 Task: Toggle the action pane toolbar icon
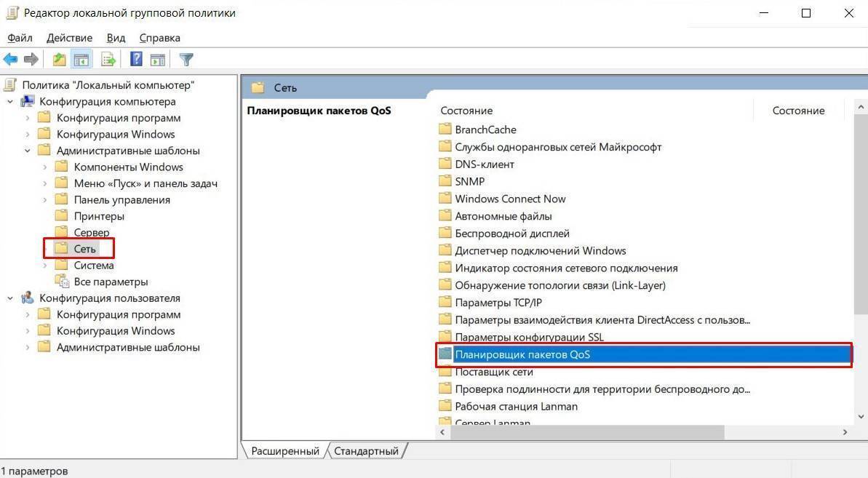tap(157, 60)
